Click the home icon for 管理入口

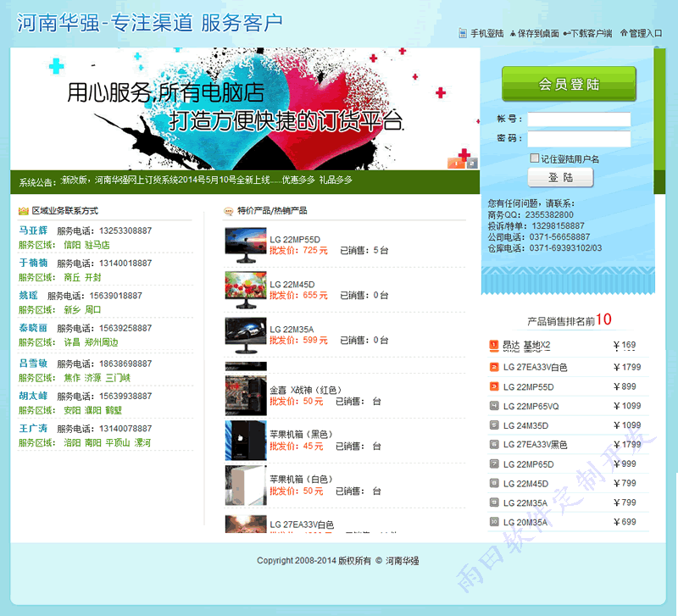point(624,34)
